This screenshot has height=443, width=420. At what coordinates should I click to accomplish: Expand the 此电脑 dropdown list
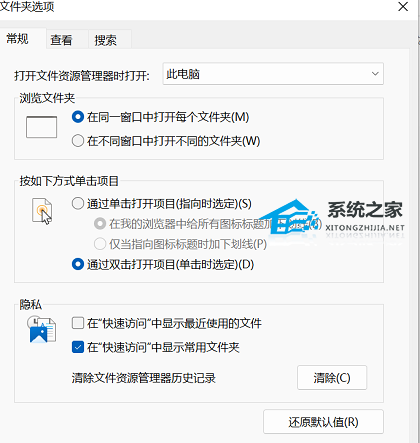273,74
